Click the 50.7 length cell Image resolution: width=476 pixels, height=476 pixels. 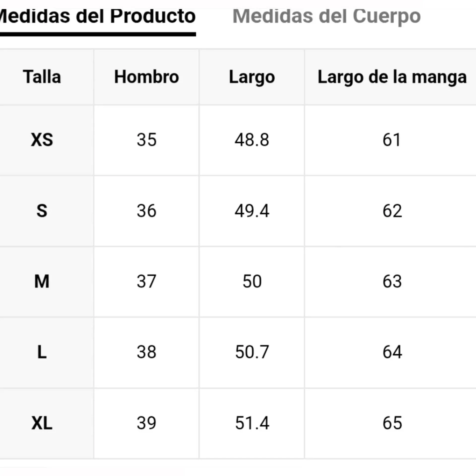[252, 352]
